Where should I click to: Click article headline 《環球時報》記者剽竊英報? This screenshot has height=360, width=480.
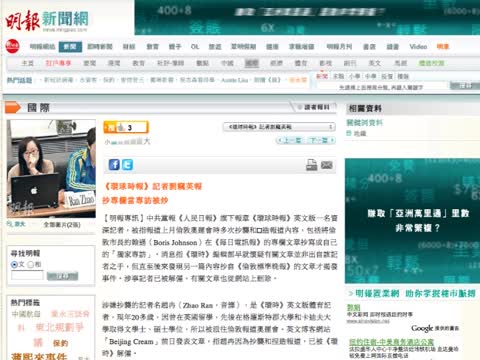click(153, 186)
